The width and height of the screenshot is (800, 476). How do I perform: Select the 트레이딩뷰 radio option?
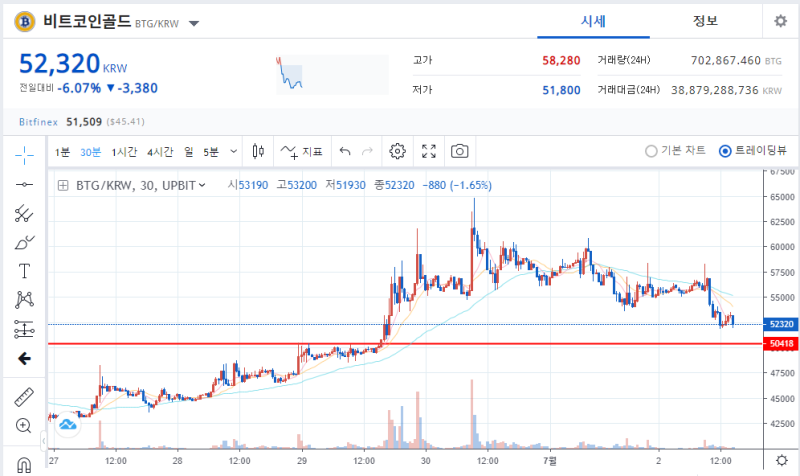(x=753, y=151)
